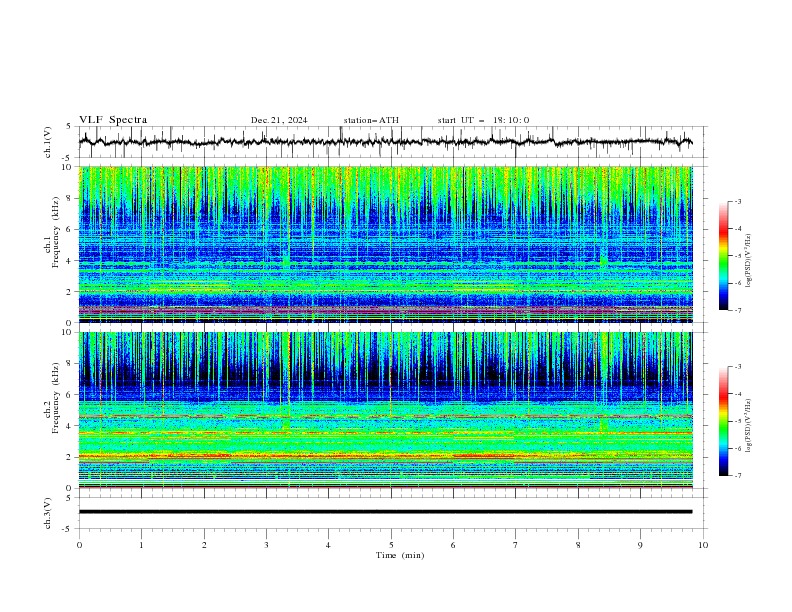Click the ch.3 flat black trace
This screenshot has height=612, width=792.
tap(385, 512)
